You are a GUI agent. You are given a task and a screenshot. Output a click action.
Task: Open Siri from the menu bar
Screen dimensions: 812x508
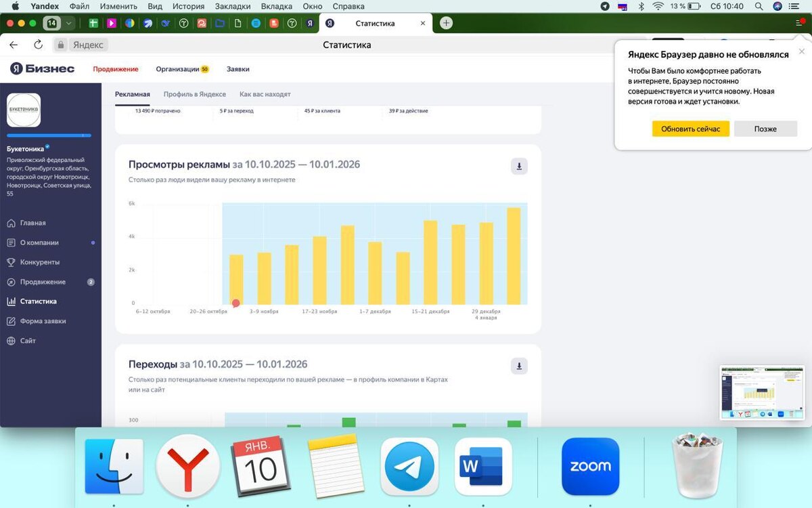coord(777,6)
